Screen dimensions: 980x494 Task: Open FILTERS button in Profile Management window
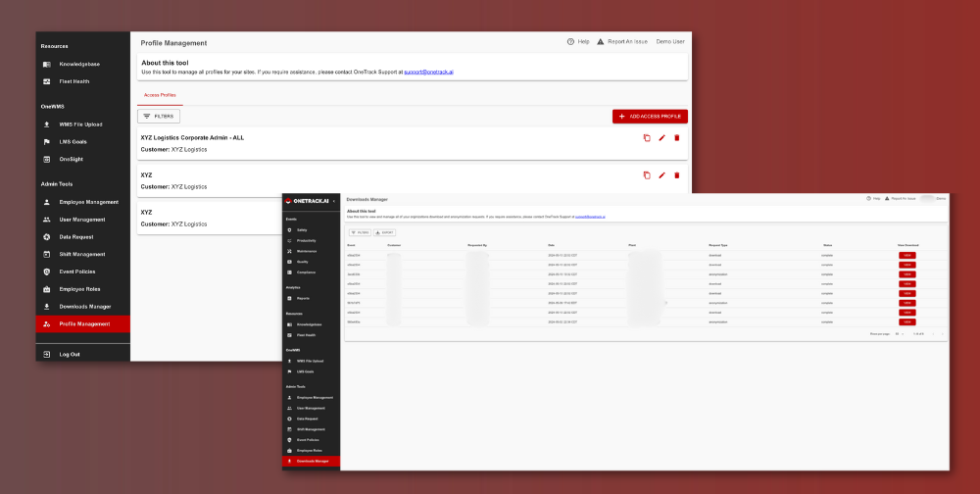point(159,117)
